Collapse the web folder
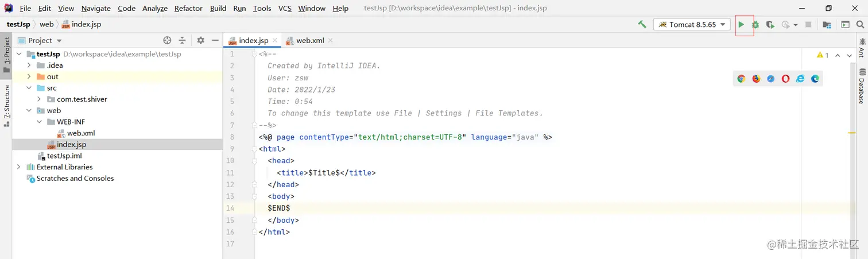Viewport: 868px width, 259px height. click(x=29, y=110)
